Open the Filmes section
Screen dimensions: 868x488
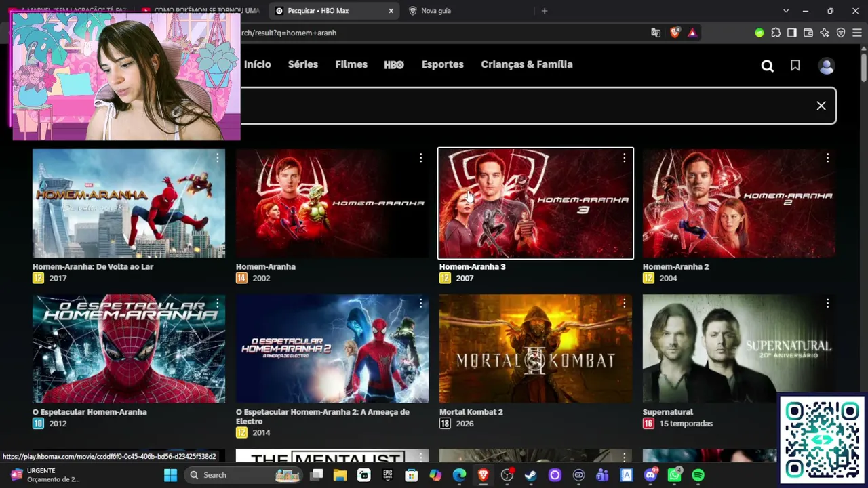coord(351,64)
